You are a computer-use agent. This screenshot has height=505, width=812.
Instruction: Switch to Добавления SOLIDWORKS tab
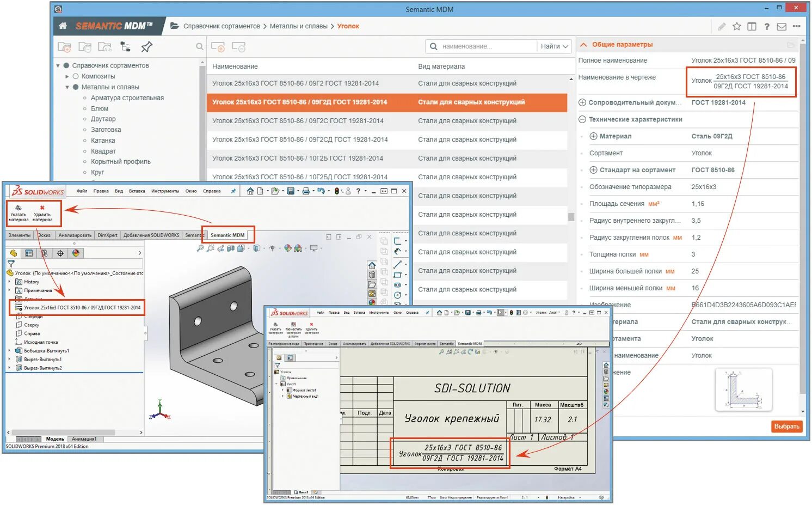tap(151, 235)
